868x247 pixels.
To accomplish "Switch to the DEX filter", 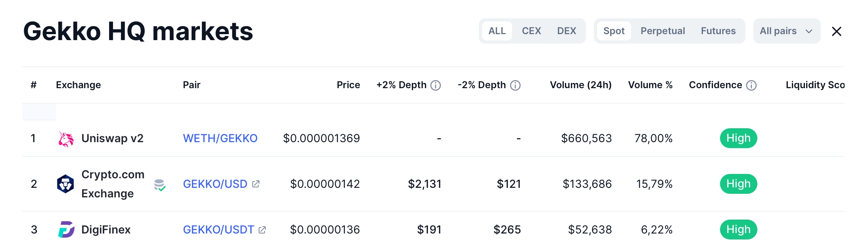I will point(567,31).
